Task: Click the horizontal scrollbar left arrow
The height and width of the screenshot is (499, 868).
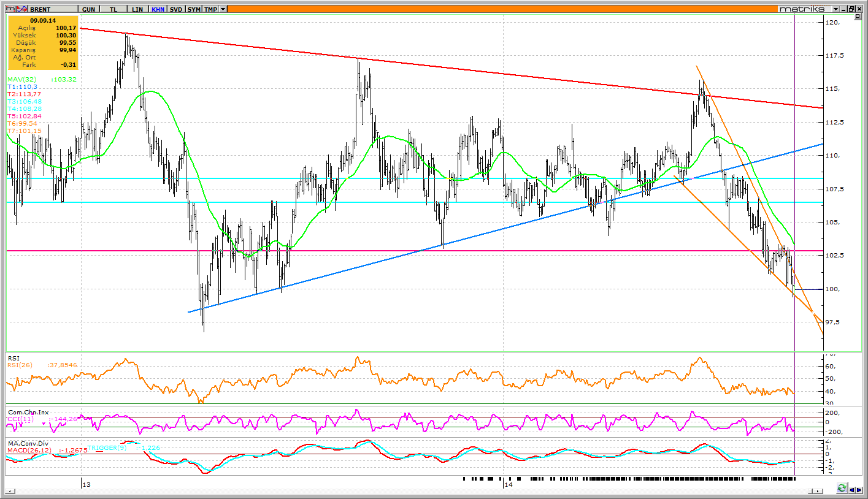Action: tap(10, 491)
